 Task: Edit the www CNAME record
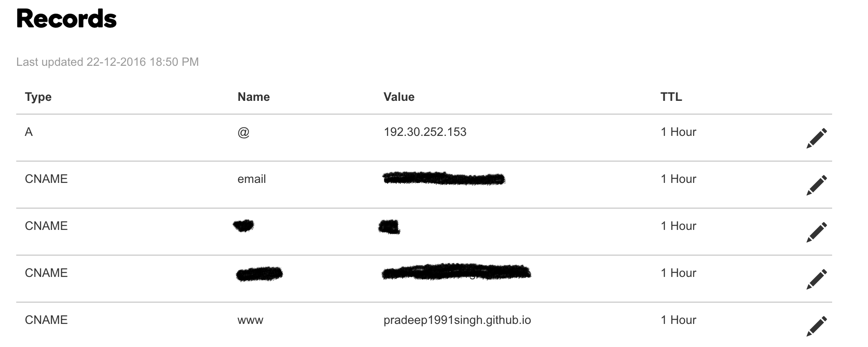coord(816,326)
